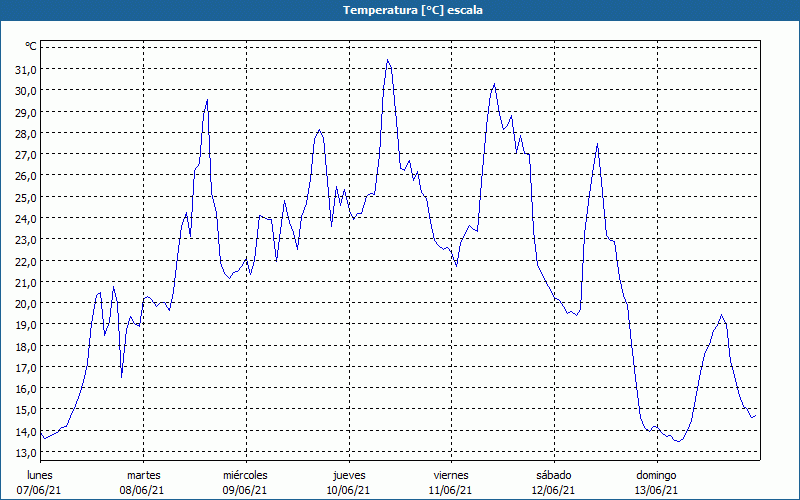This screenshot has width=800, height=500.
Task: Click the 14,0 axis value
Action: 26,432
